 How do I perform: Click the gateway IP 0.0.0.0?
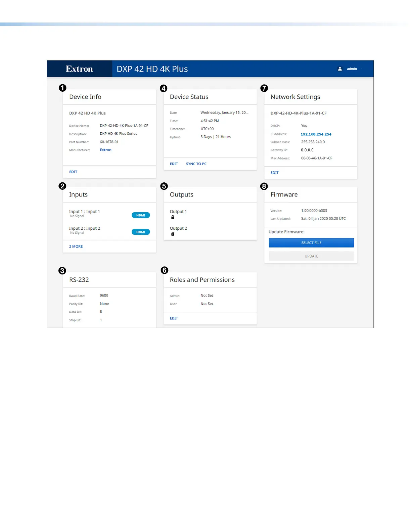pos(307,150)
